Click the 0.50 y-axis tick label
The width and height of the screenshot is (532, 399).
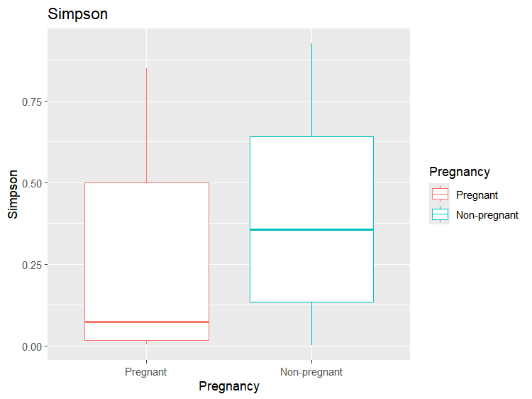[32, 183]
